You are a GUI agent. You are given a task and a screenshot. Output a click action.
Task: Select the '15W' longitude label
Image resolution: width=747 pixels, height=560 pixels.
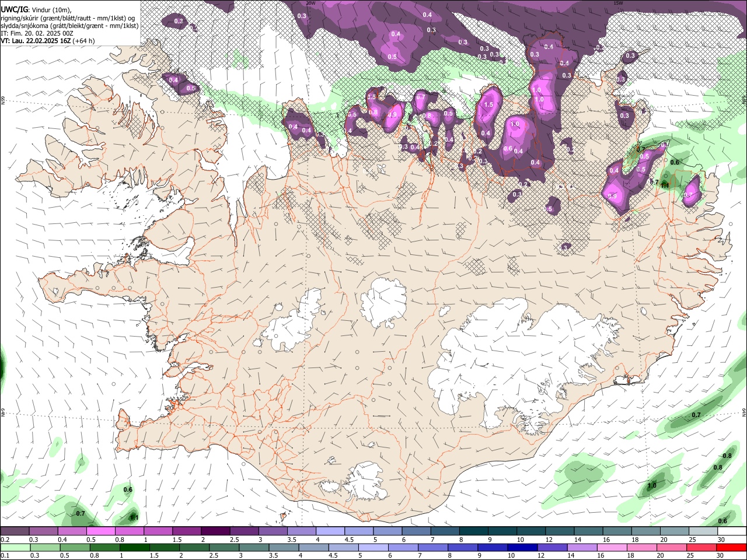tap(619, 3)
